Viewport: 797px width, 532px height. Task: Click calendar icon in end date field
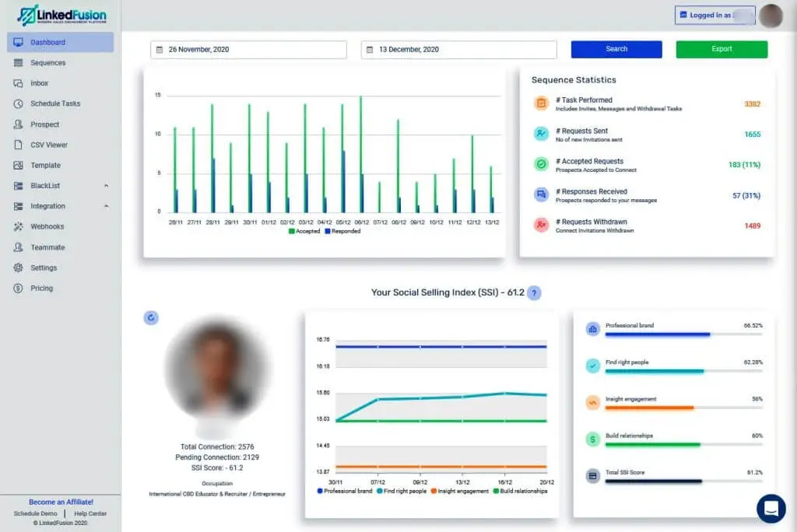pyautogui.click(x=370, y=50)
